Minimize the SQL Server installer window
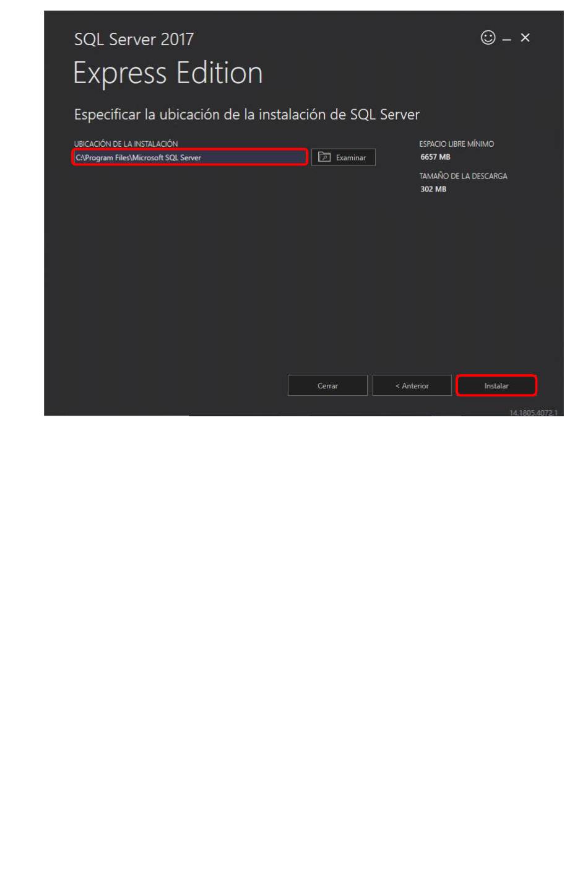The height and width of the screenshot is (879, 588). pyautogui.click(x=507, y=40)
